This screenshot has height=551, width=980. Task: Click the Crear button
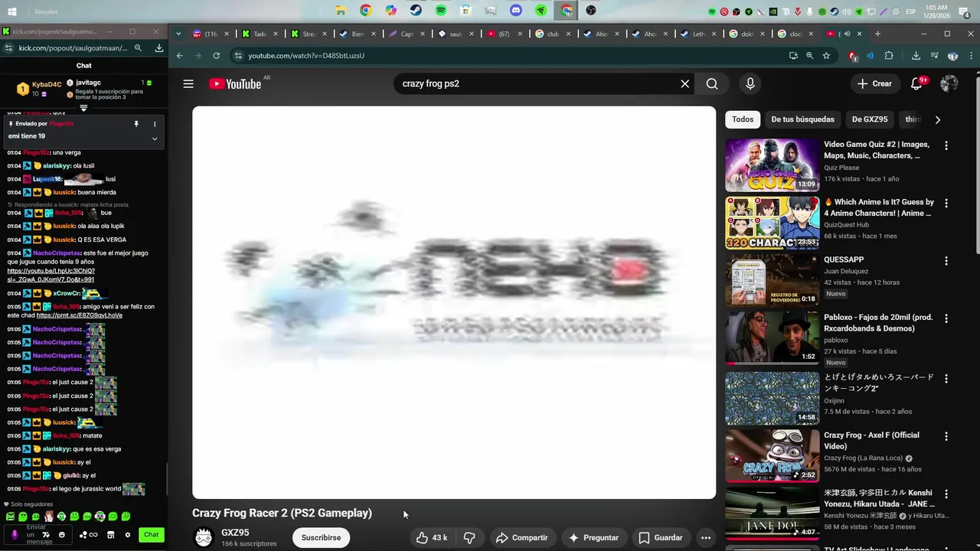pyautogui.click(x=874, y=84)
